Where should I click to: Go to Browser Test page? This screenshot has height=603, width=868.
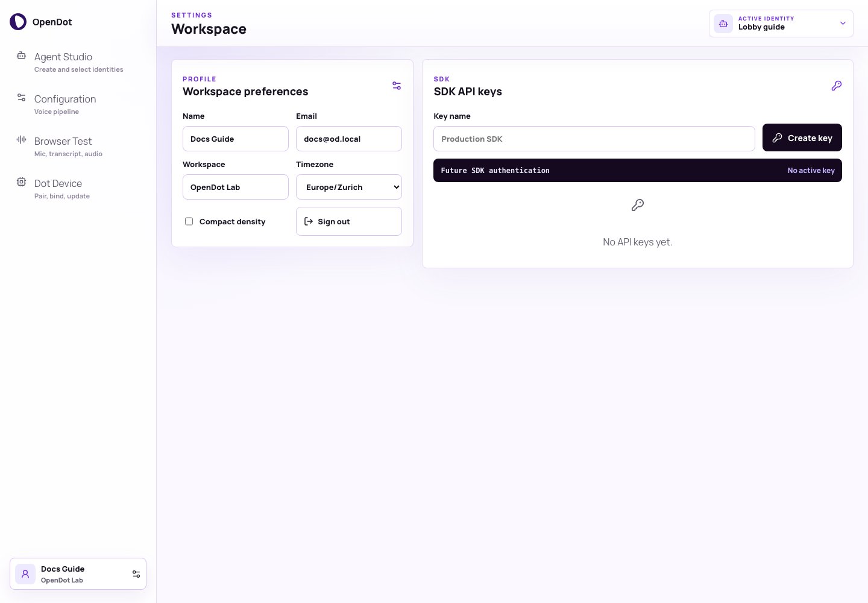point(78,147)
